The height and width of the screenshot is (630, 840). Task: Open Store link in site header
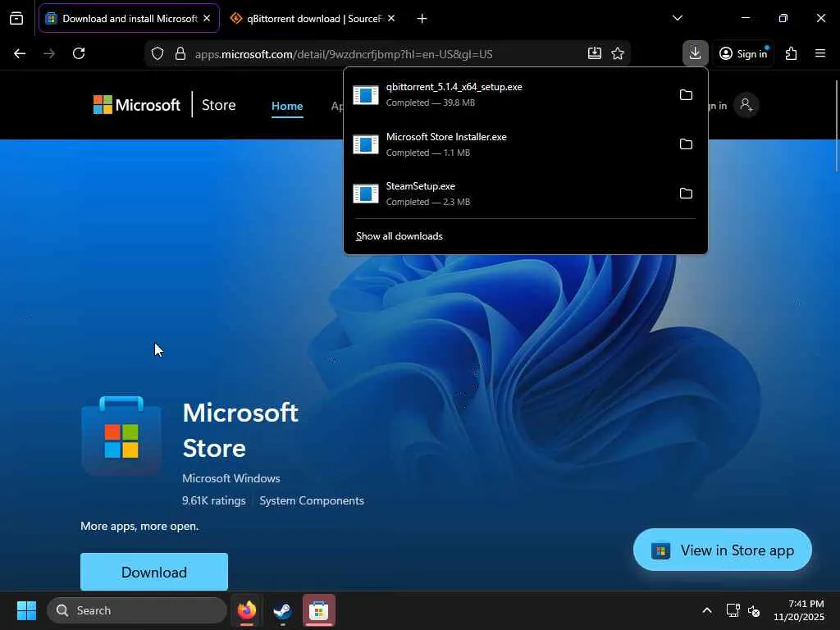pyautogui.click(x=218, y=105)
